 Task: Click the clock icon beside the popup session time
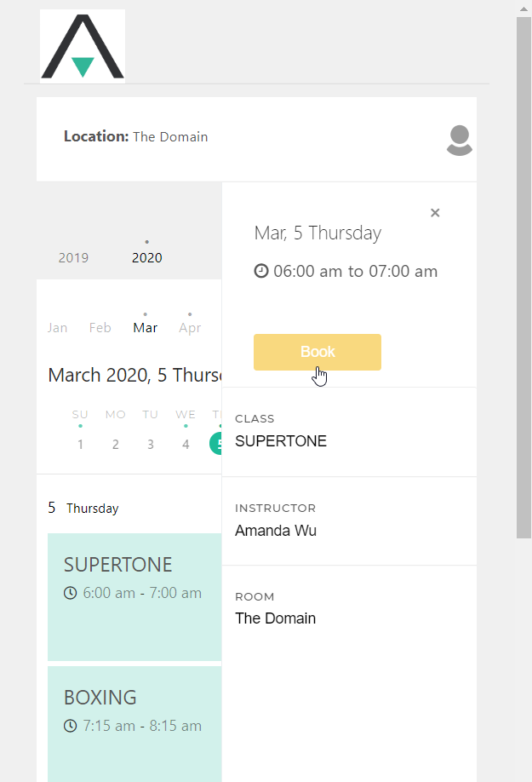tap(261, 271)
